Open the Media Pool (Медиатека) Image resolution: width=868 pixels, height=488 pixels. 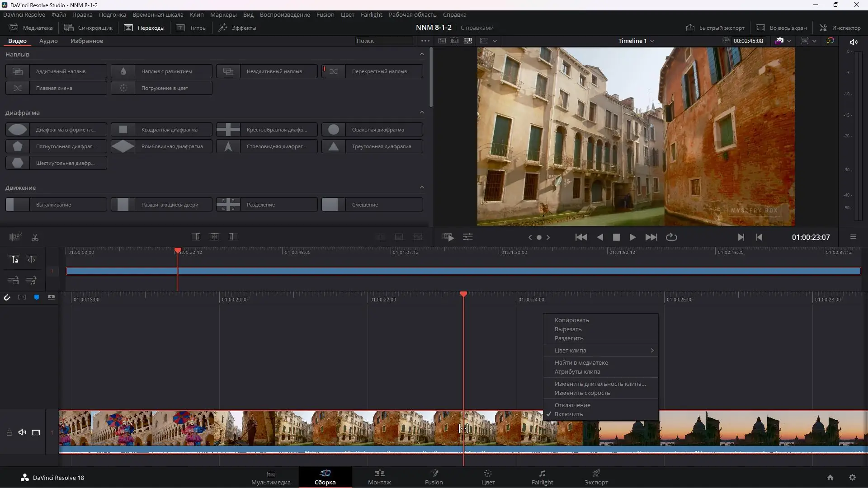(30, 28)
